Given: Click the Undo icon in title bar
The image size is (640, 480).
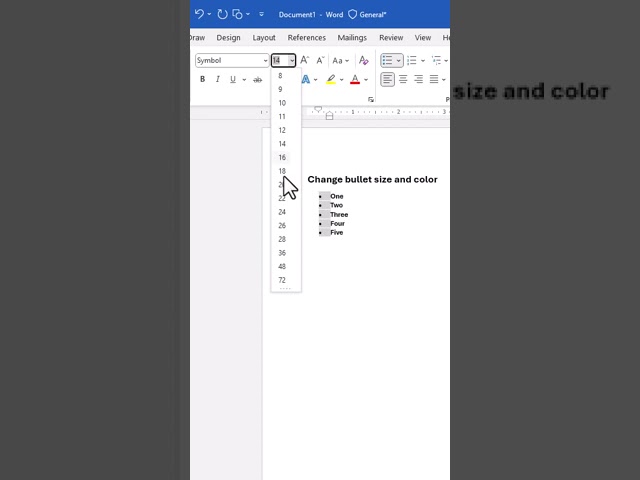Looking at the screenshot, I should pos(199,14).
